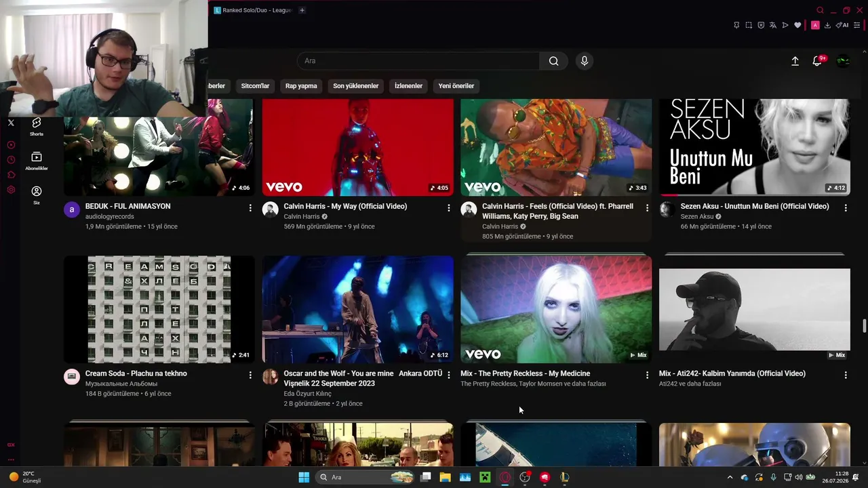Open Opera easy setup menu icon
The height and width of the screenshot is (488, 868).
(857, 25)
